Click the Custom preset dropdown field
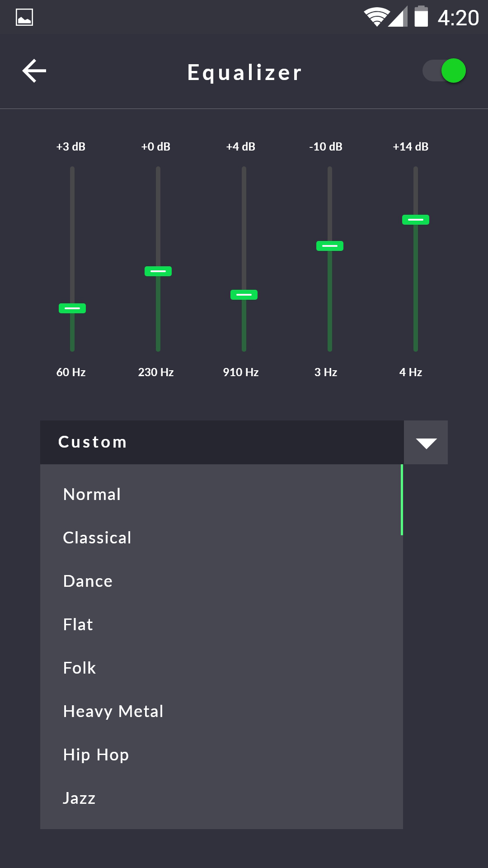Screen dimensions: 488x868 (221, 442)
